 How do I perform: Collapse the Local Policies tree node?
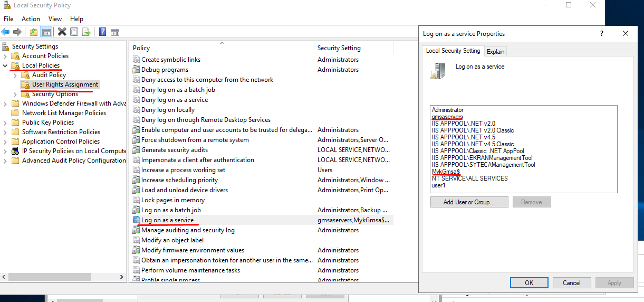click(x=5, y=65)
